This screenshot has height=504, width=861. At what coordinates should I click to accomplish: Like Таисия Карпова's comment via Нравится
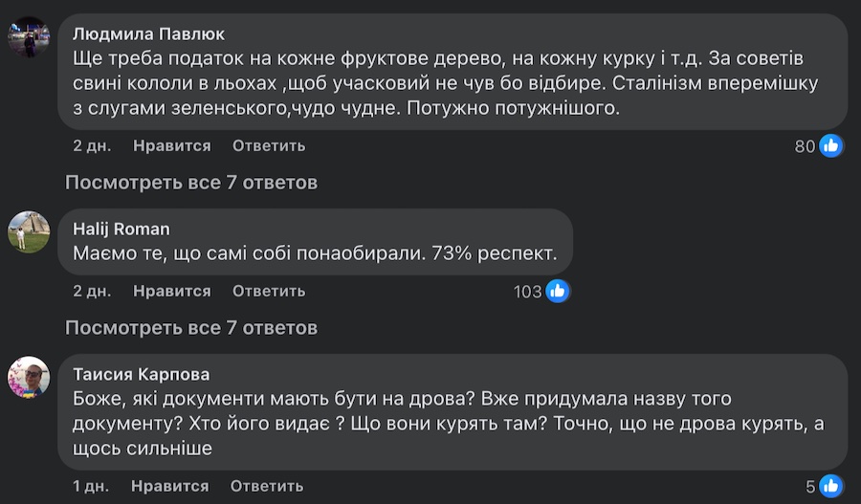pyautogui.click(x=172, y=486)
